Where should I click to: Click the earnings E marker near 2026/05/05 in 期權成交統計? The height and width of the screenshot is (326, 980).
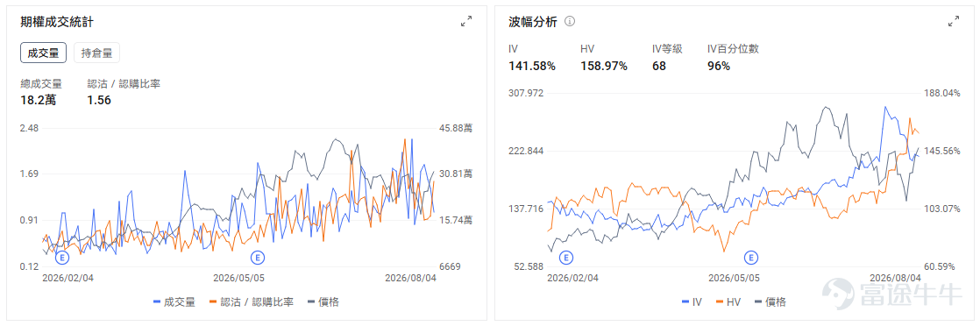click(x=258, y=258)
